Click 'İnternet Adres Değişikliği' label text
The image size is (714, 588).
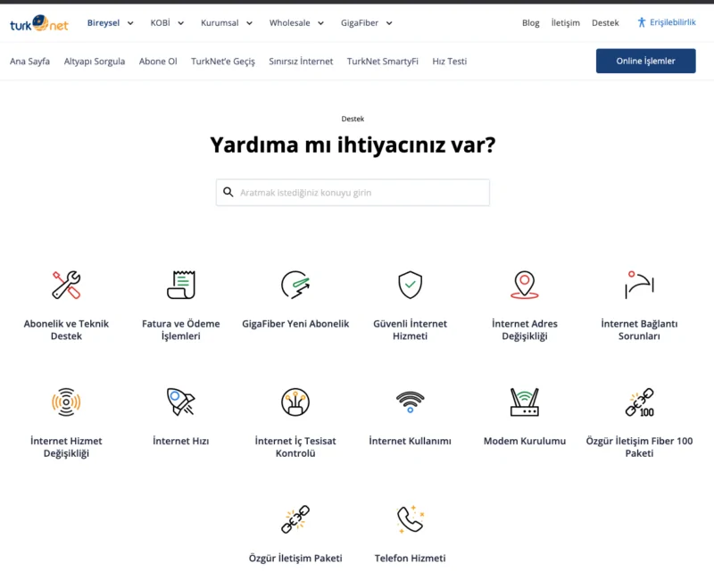[x=525, y=329]
